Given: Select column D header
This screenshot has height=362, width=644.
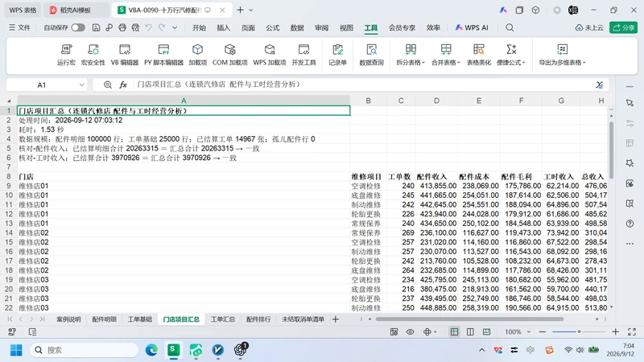Looking at the screenshot, I should (436, 101).
